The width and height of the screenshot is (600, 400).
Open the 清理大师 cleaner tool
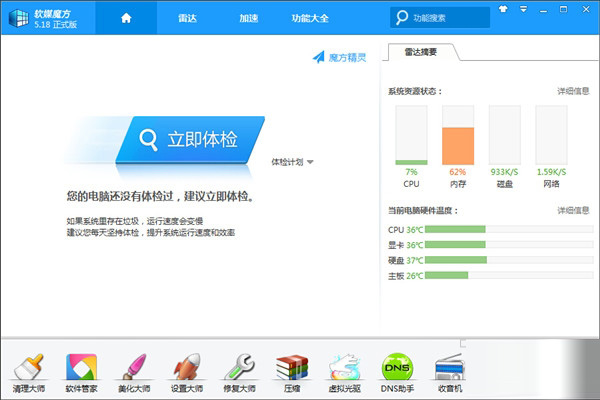29,373
